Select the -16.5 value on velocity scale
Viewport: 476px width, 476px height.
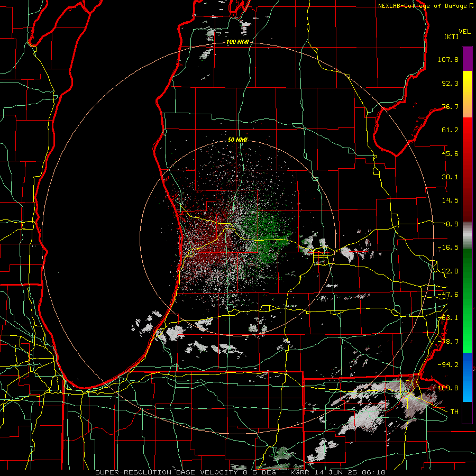tap(448, 248)
